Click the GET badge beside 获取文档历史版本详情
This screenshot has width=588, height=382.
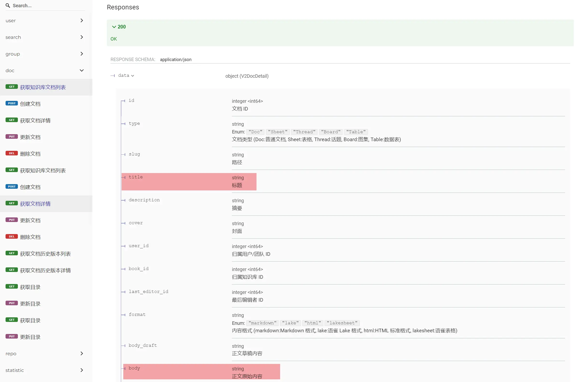pyautogui.click(x=12, y=270)
